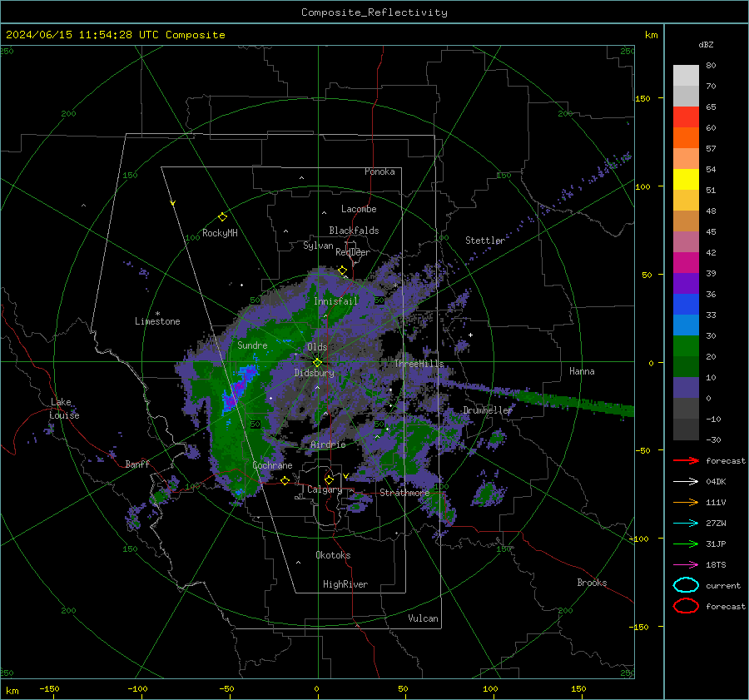Image resolution: width=749 pixels, height=700 pixels.
Task: Click the yellow diamond marker above RockyMH
Action: (x=222, y=217)
